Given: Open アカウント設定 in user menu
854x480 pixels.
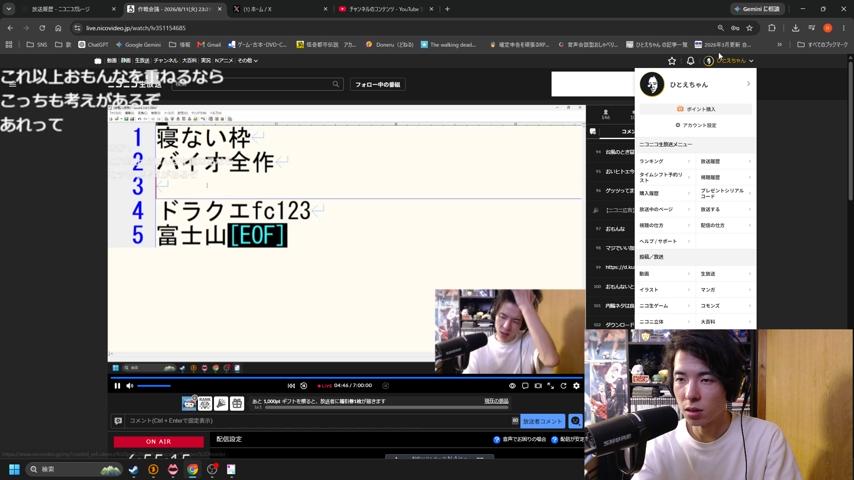Looking at the screenshot, I should pyautogui.click(x=696, y=125).
